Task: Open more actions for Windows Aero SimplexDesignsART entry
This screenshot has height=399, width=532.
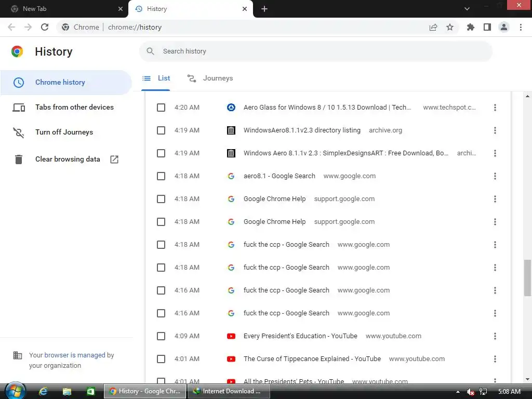Action: pos(495,153)
